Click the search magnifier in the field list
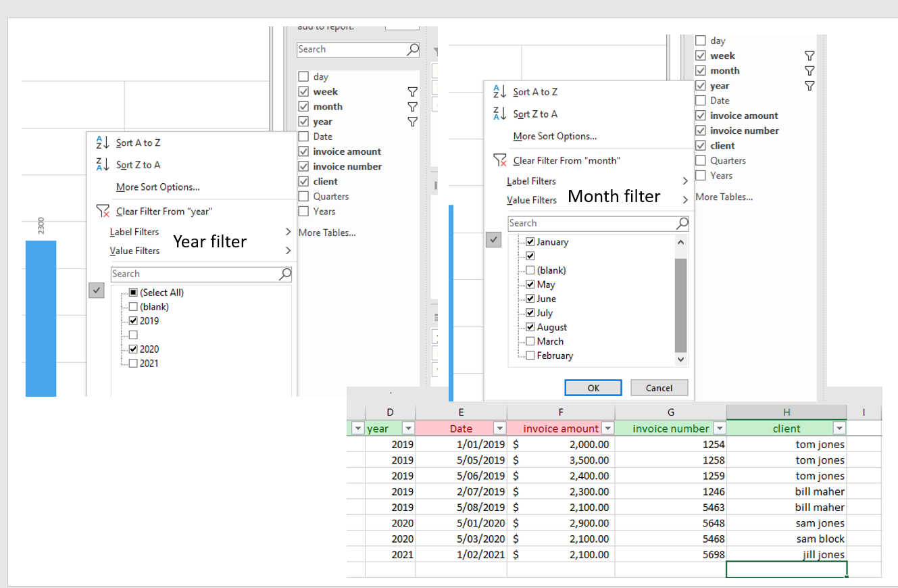 (412, 49)
